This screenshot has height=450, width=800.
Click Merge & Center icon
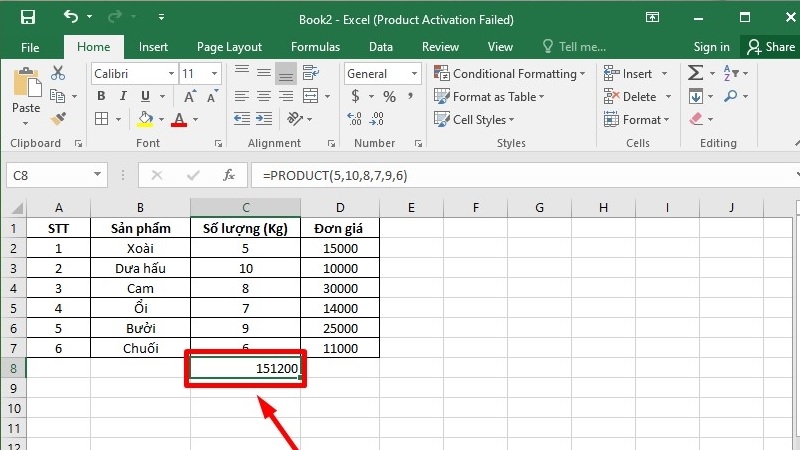click(310, 96)
